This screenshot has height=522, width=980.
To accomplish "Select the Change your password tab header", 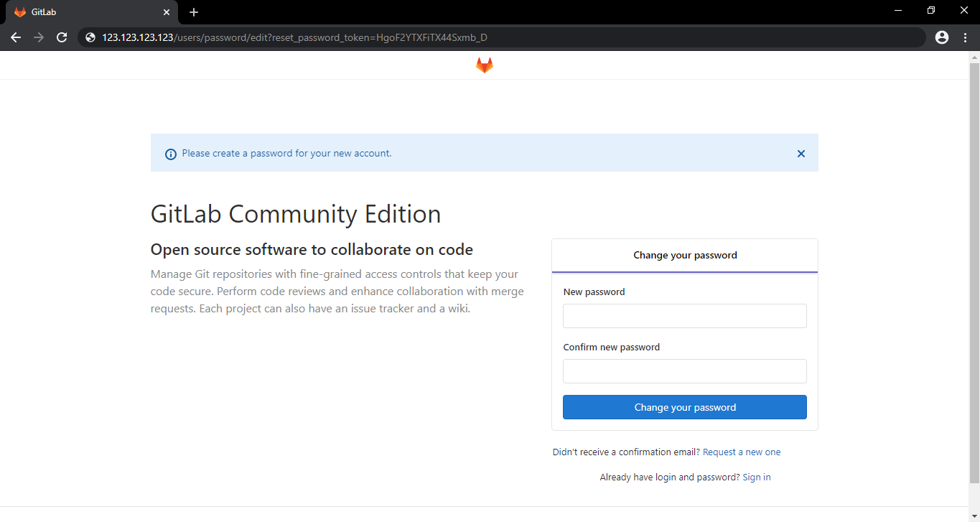I will (x=685, y=256).
